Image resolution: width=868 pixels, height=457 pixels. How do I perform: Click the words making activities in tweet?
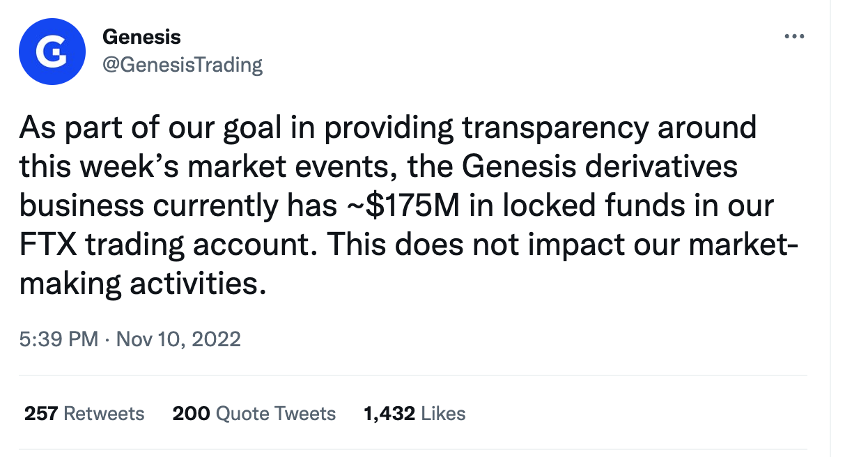[142, 284]
